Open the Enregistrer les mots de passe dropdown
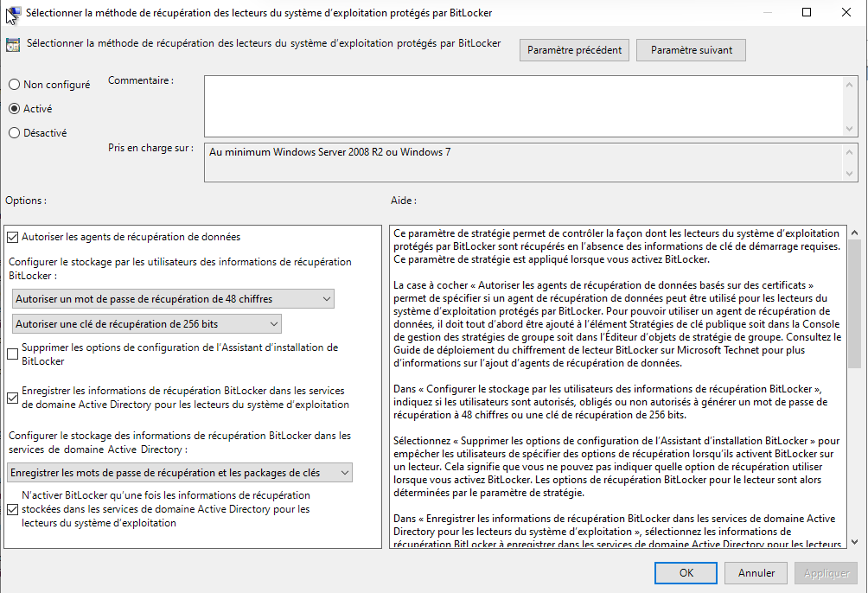Viewport: 868px width, 593px height. point(180,473)
